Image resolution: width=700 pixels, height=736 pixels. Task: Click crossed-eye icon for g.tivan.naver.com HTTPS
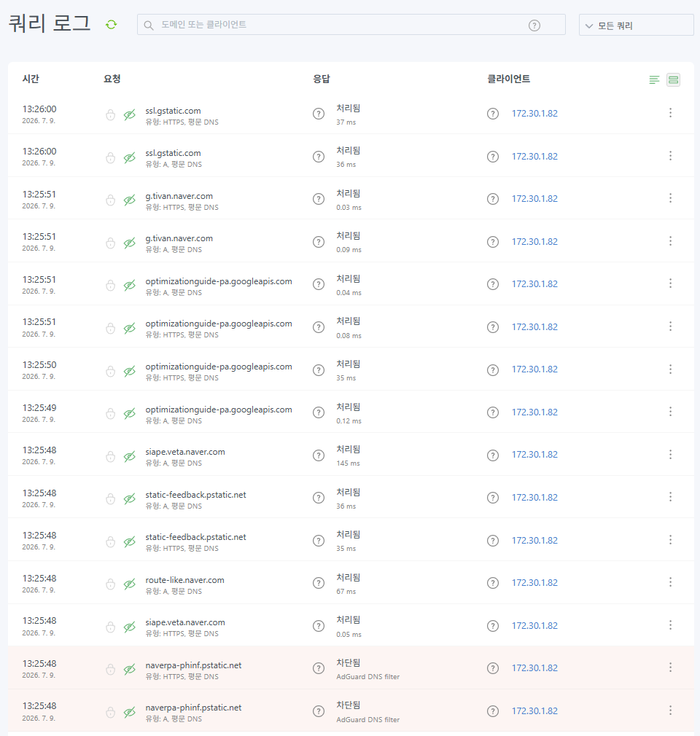click(x=130, y=200)
